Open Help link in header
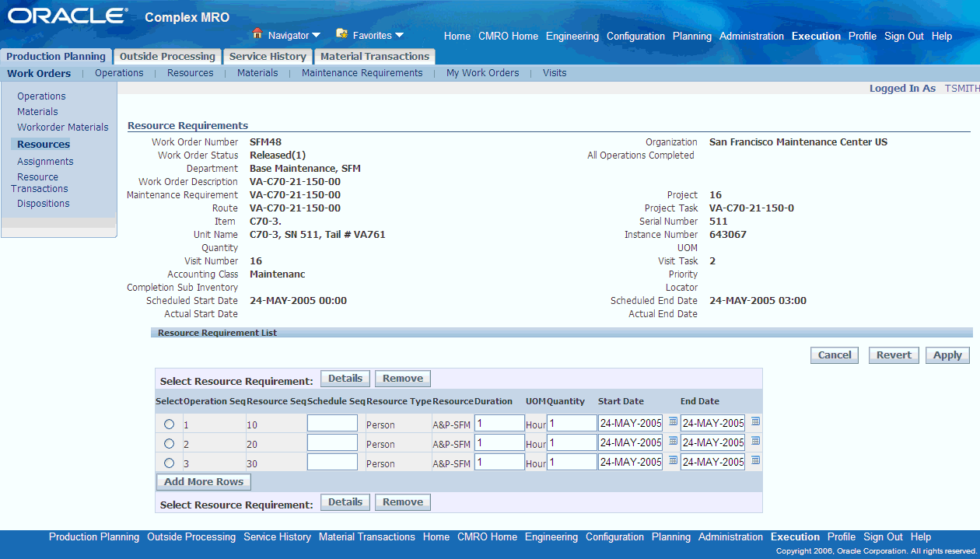This screenshot has height=559, width=980. (x=942, y=37)
